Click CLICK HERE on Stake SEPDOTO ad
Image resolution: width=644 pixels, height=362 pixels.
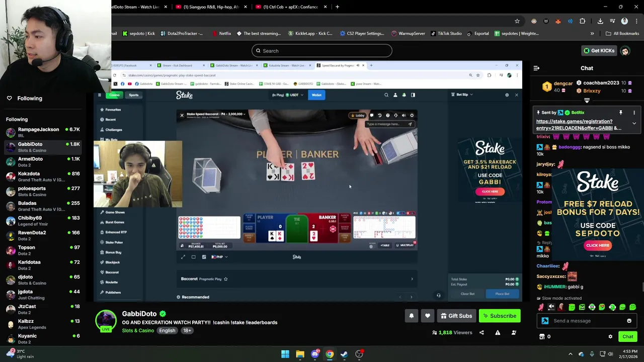597,245
